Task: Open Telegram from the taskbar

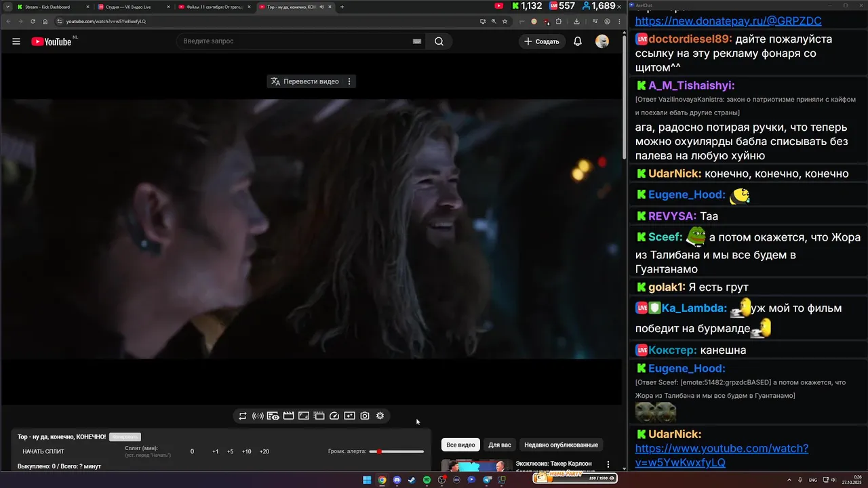Action: (487, 480)
